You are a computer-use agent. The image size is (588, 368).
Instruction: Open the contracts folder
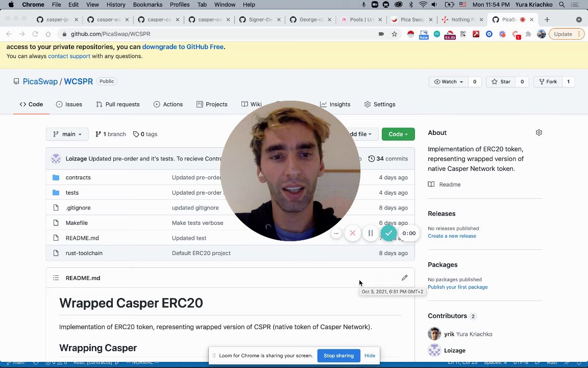click(78, 177)
